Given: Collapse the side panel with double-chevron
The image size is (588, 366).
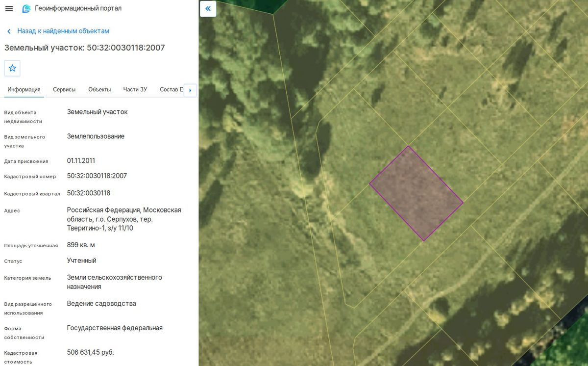Looking at the screenshot, I should (208, 8).
